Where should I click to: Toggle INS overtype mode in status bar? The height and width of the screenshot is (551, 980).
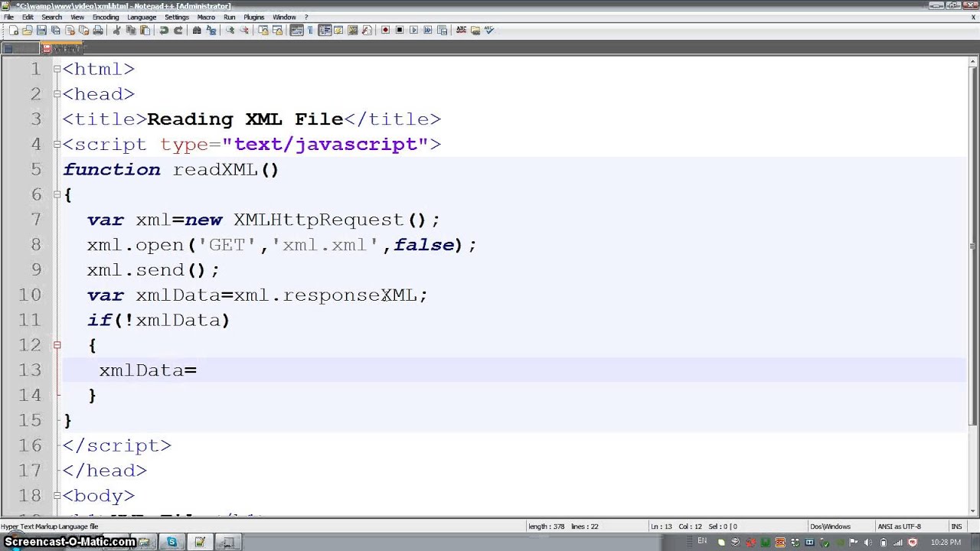click(x=956, y=527)
